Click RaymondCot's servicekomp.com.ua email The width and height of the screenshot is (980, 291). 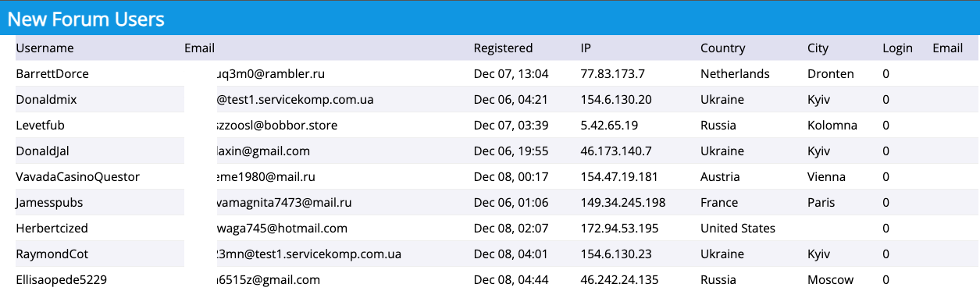click(x=309, y=254)
